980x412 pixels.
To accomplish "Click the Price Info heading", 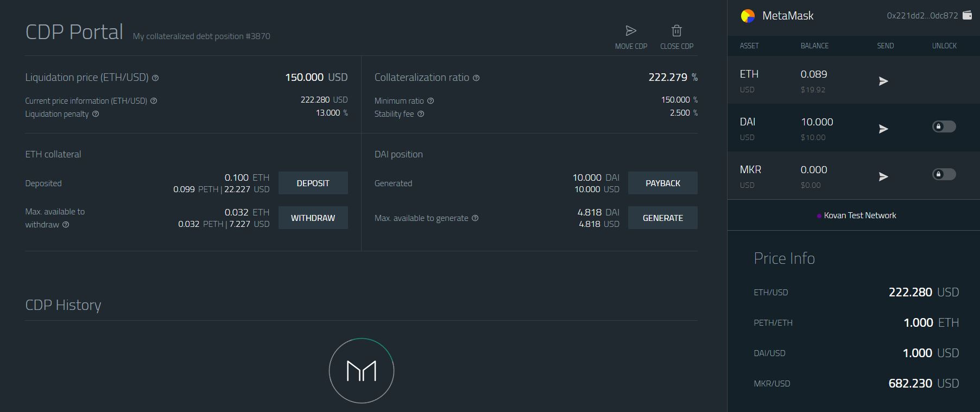I will pos(784,258).
